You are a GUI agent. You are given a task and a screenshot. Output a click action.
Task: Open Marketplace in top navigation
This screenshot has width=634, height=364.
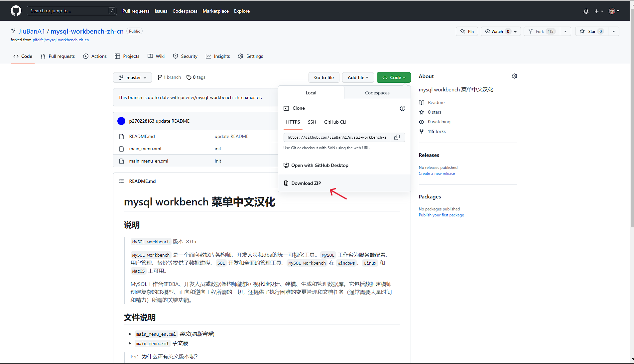point(216,11)
